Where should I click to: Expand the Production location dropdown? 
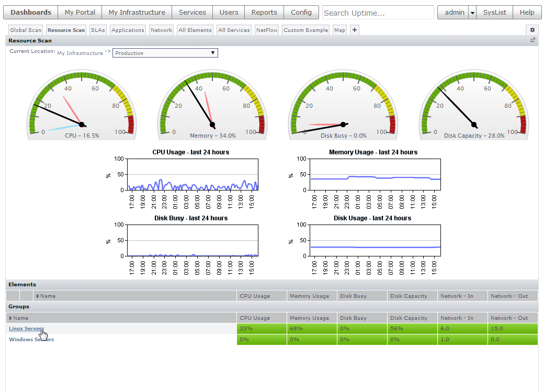[165, 53]
